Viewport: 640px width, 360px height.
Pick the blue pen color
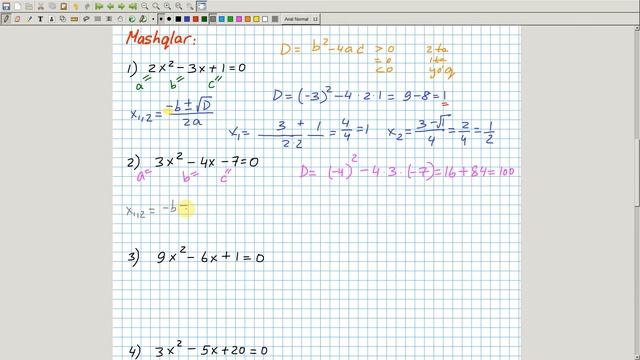coord(187,19)
